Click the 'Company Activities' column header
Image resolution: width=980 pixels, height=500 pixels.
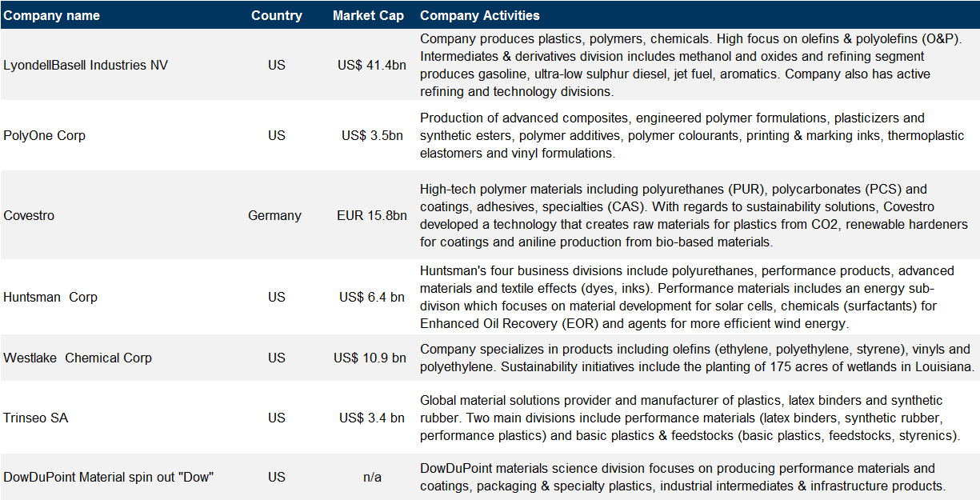tap(480, 15)
